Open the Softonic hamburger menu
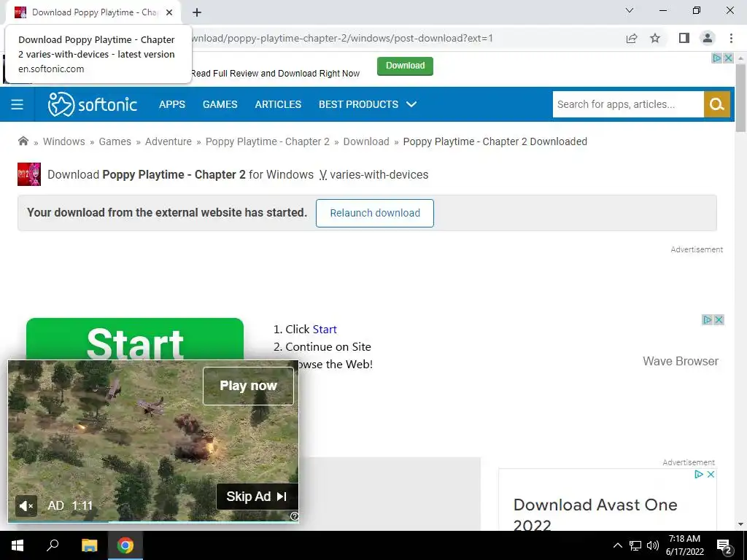This screenshot has height=560, width=747. [x=18, y=104]
